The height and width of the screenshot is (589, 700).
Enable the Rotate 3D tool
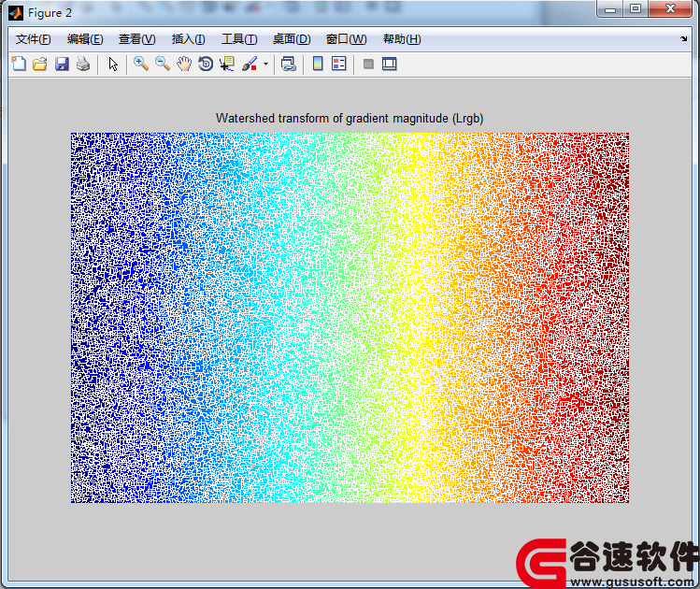click(x=206, y=64)
